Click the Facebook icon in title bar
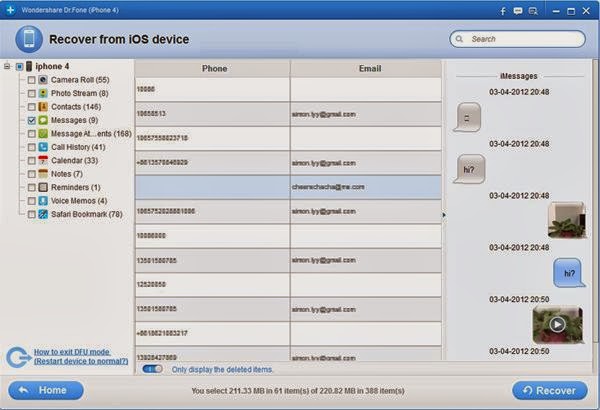This screenshot has height=410, width=600. click(x=503, y=11)
